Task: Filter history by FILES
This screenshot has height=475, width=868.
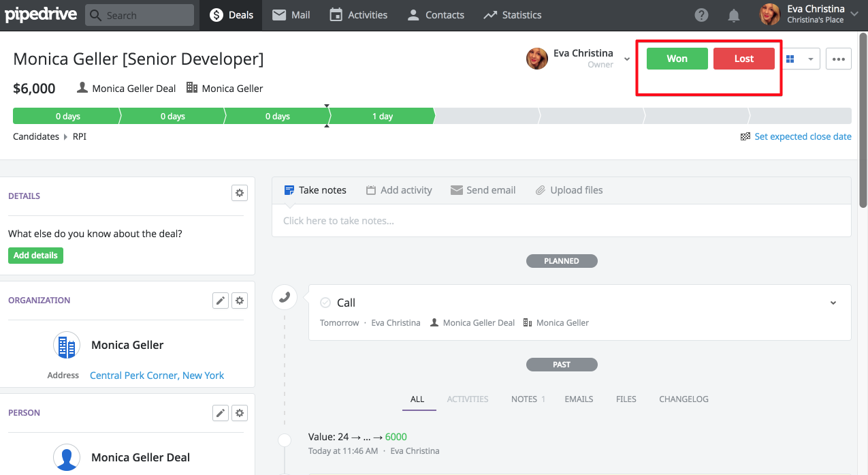Action: coord(626,399)
